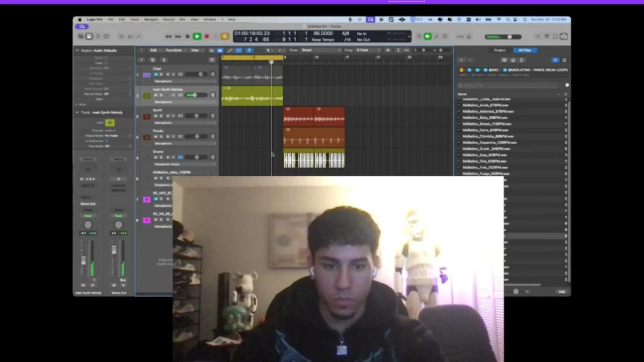This screenshot has width=644, height=362.
Task: Collapse the Region Audio Defaults section
Action: [77, 50]
